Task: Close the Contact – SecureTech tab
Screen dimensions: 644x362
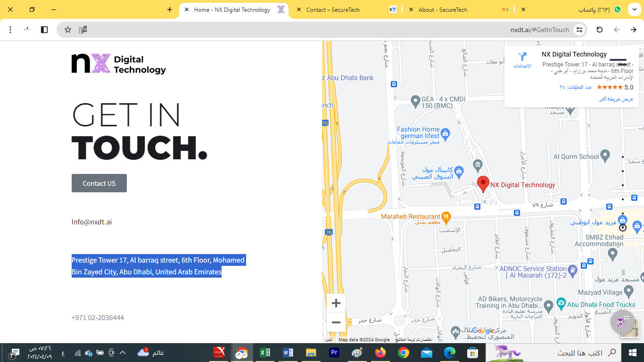Action: point(299,9)
